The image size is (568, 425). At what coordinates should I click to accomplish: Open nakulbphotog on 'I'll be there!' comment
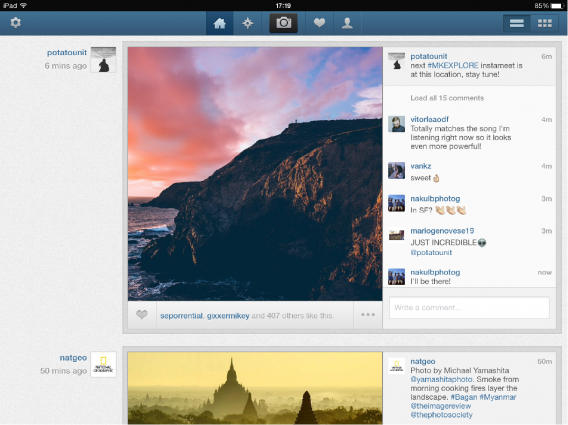[x=435, y=272]
